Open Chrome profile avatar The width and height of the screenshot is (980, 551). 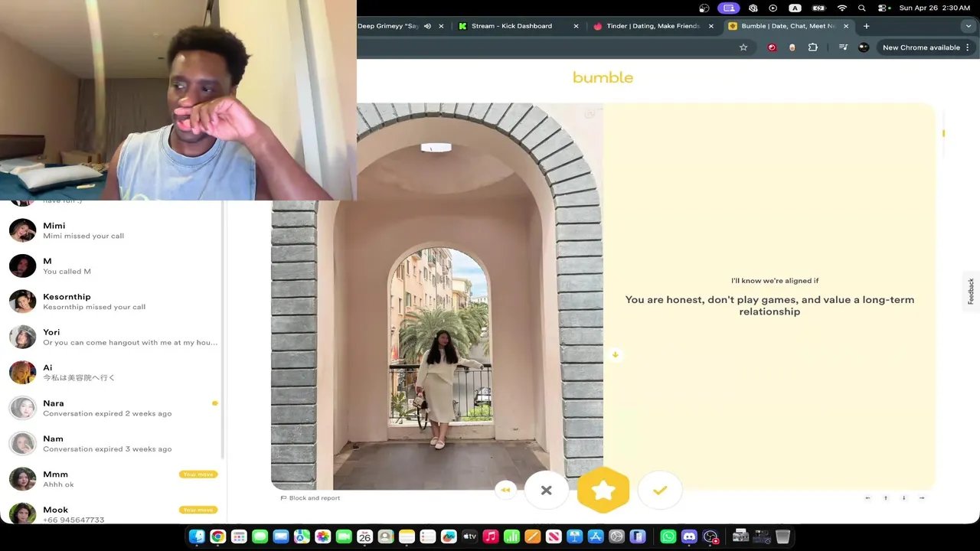[x=864, y=47]
